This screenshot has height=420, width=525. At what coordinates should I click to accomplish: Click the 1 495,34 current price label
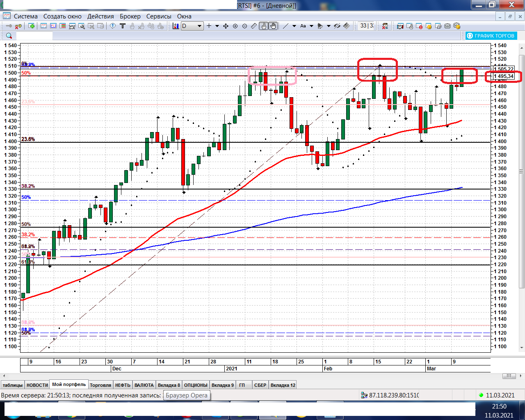click(504, 76)
